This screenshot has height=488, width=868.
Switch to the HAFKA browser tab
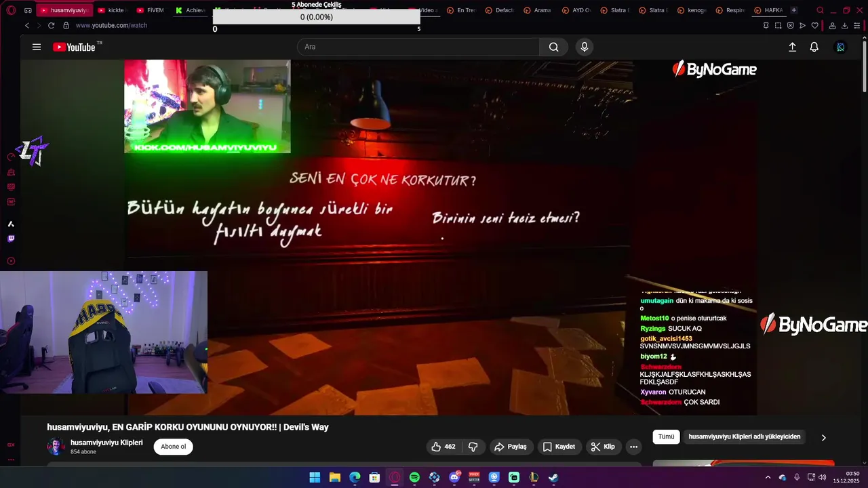click(x=770, y=10)
